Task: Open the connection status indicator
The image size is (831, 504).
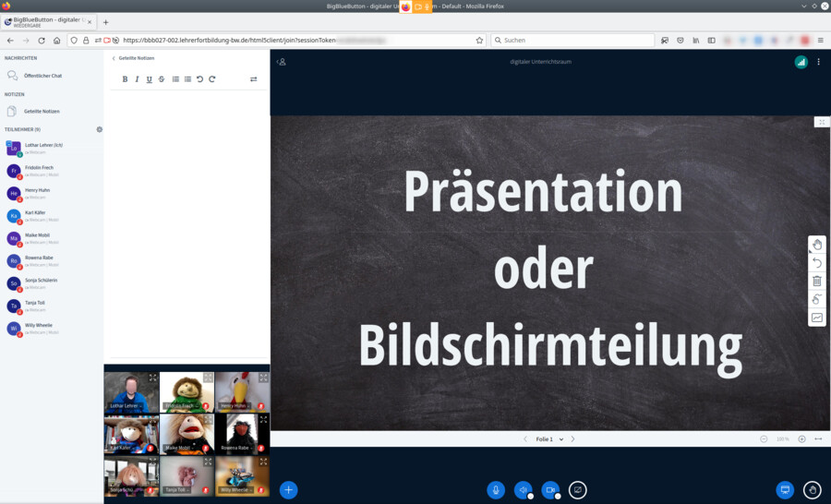Action: click(x=801, y=62)
